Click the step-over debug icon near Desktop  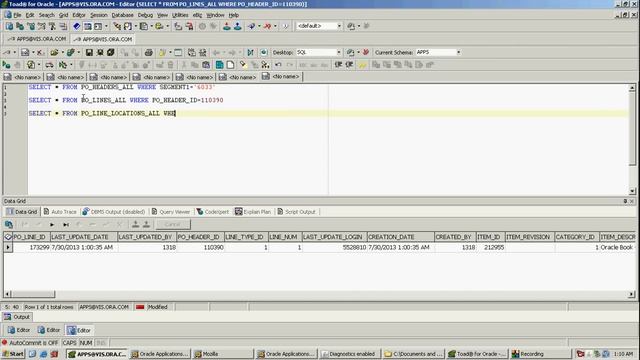point(250,52)
